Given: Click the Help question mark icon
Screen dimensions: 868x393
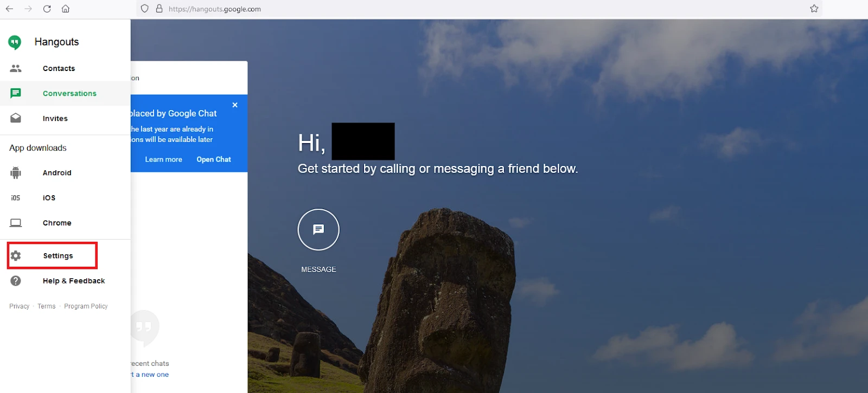Looking at the screenshot, I should pos(16,281).
